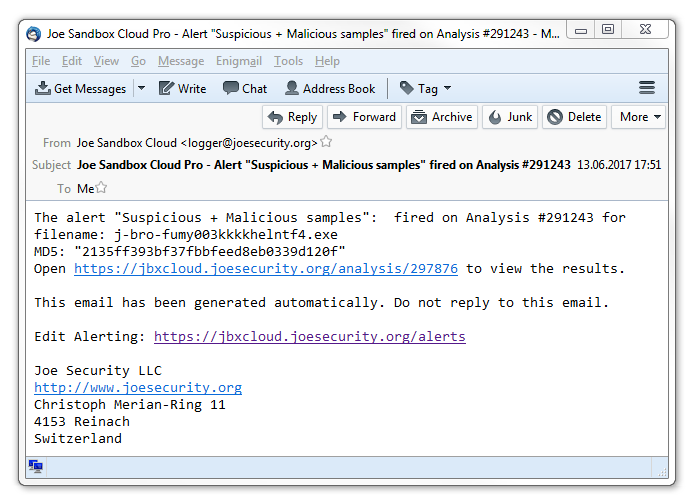Open the Tools menu
This screenshot has height=501, width=692.
pos(288,61)
